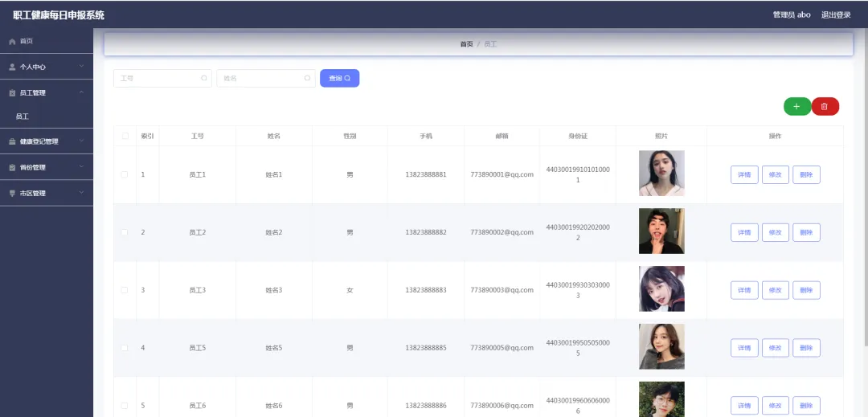The image size is (868, 417).
Task: Click 删除 for 员工5
Action: click(x=807, y=348)
